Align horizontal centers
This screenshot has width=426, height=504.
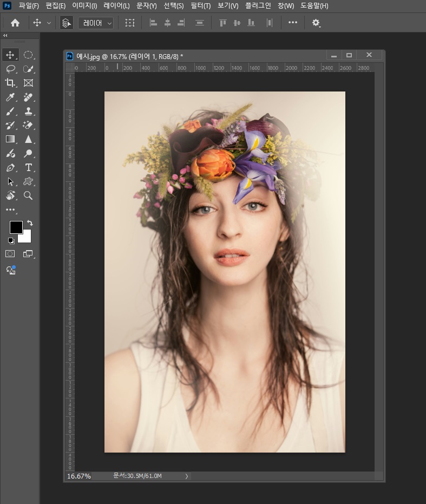click(167, 23)
